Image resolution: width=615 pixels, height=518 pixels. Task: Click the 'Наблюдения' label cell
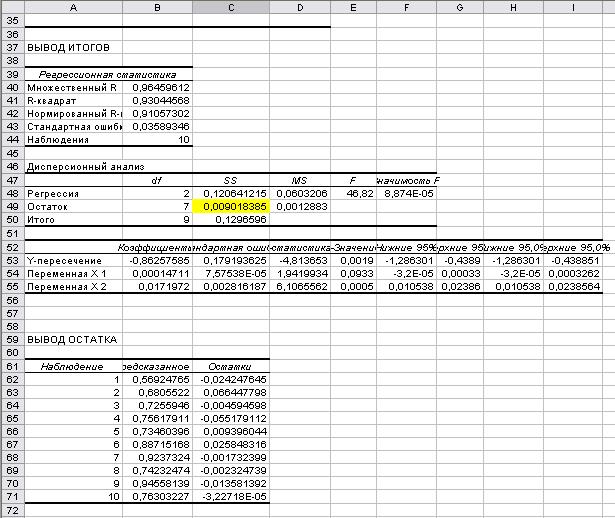pyautogui.click(x=73, y=140)
